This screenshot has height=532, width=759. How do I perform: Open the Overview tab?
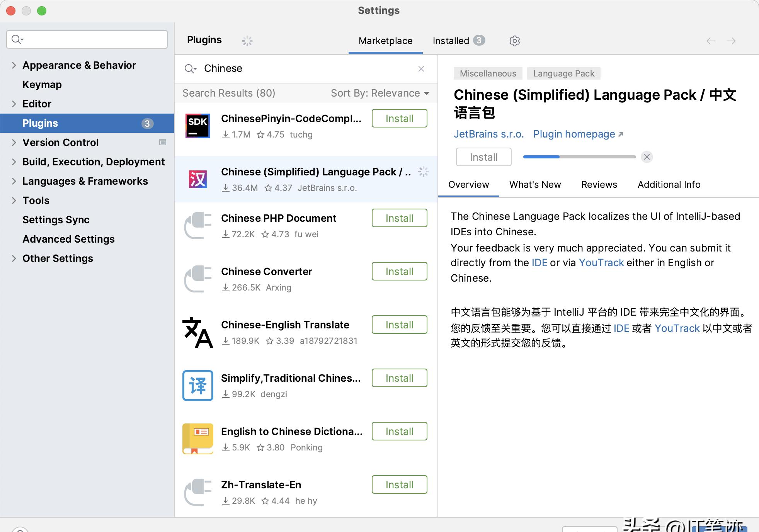point(468,185)
